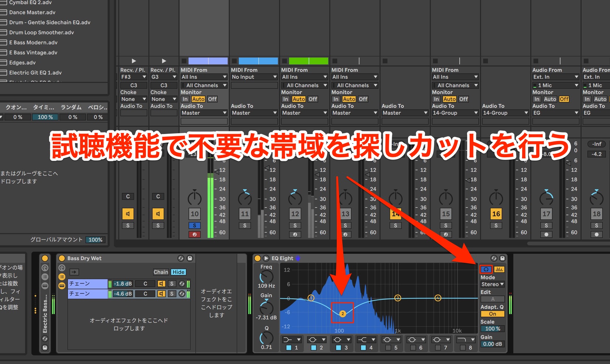
Task: Toggle EQ Eight spectrum analyzer display
Action: tap(499, 269)
